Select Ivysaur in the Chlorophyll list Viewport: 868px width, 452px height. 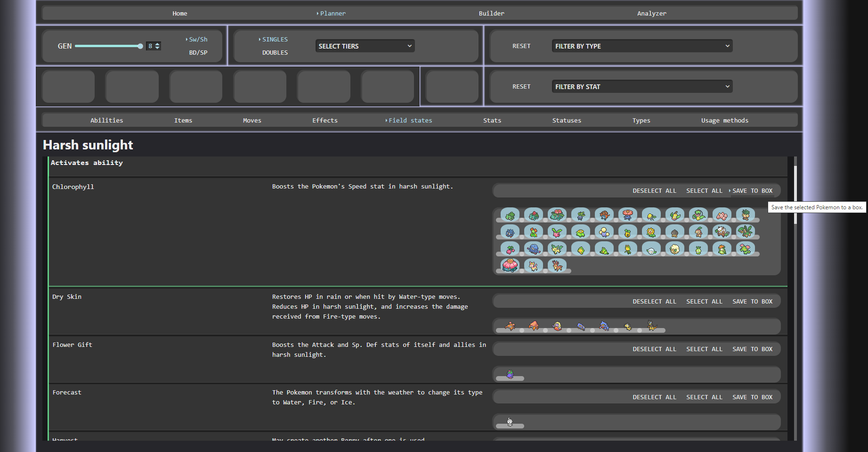point(534,215)
